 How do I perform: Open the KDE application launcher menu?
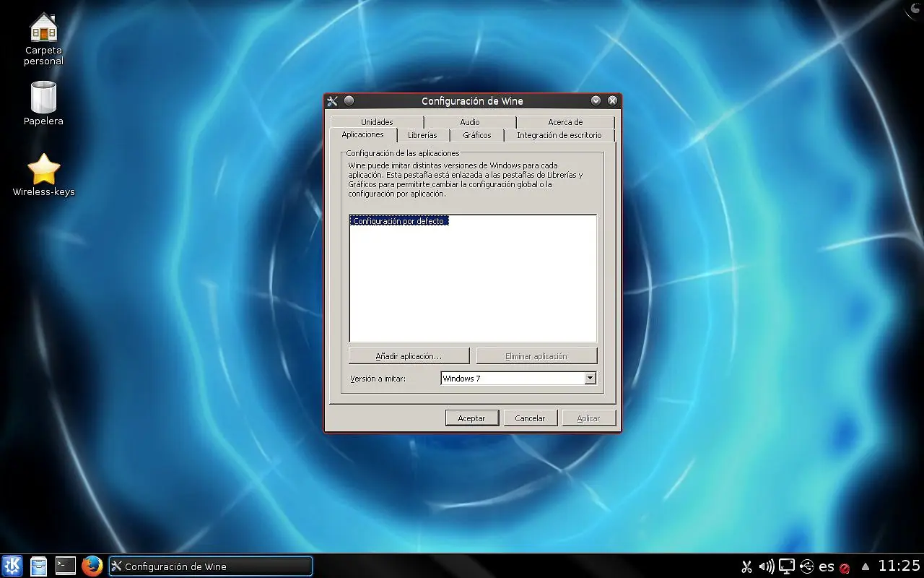12,566
